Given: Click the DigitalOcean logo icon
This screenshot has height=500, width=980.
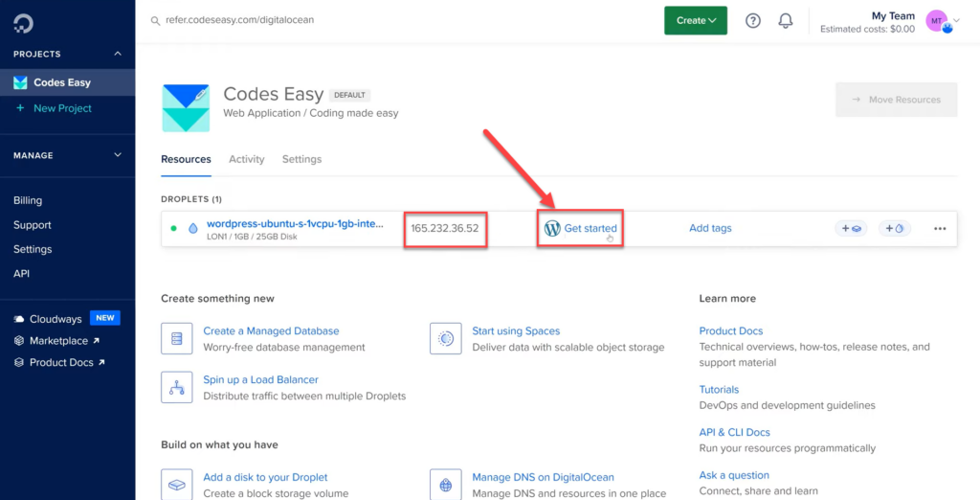Looking at the screenshot, I should [x=23, y=24].
